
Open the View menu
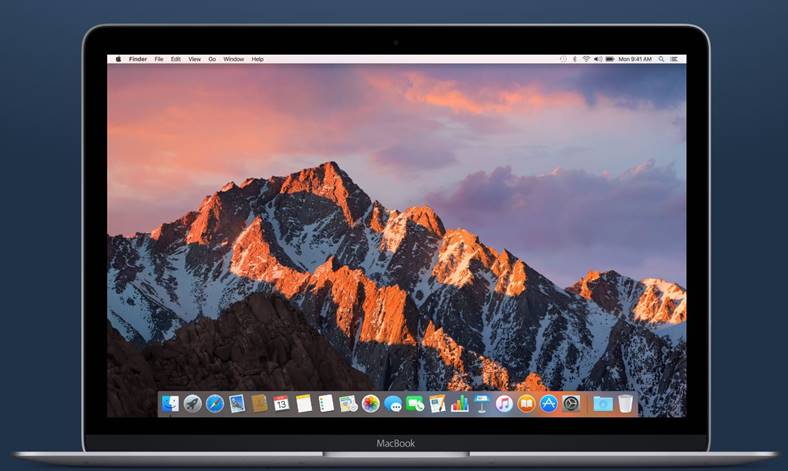[194, 59]
